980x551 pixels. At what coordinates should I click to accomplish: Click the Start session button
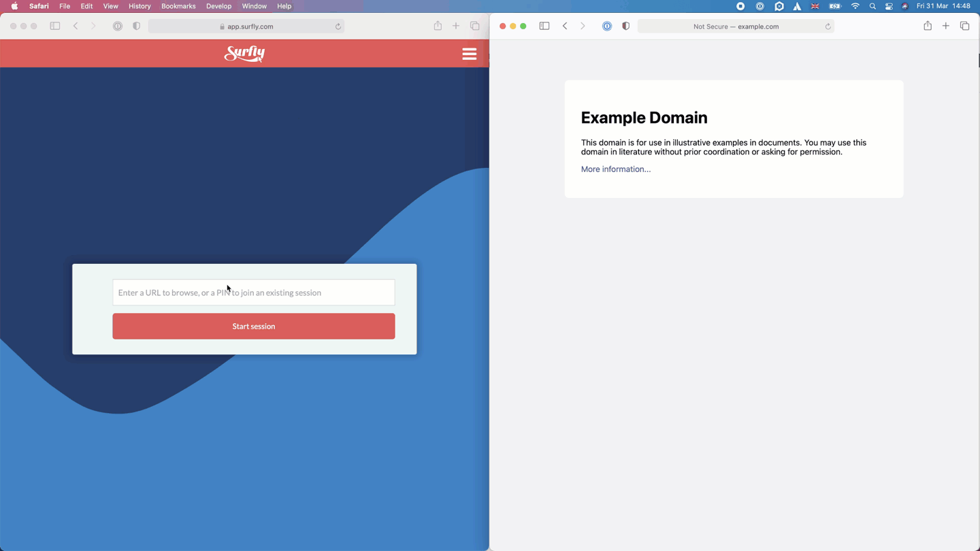pyautogui.click(x=253, y=327)
